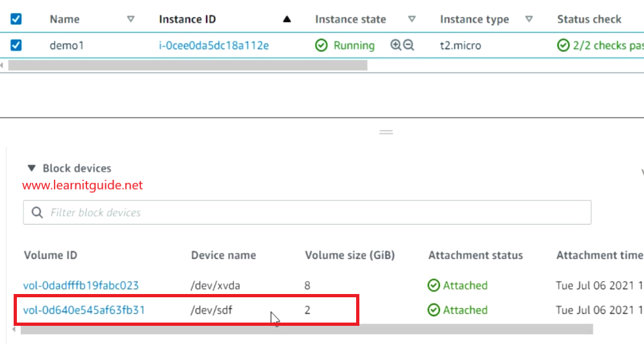This screenshot has height=344, width=644.
Task: Click the Device name column header
Action: [x=224, y=255]
